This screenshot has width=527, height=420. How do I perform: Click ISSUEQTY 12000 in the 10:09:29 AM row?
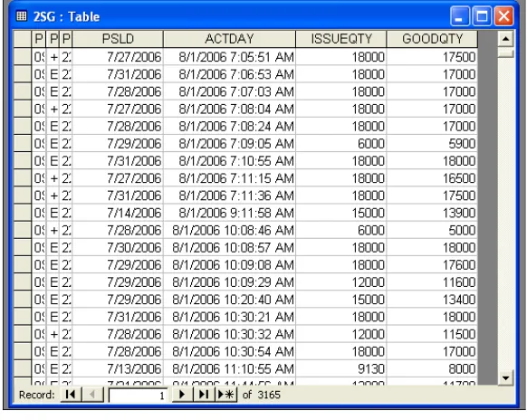(341, 282)
